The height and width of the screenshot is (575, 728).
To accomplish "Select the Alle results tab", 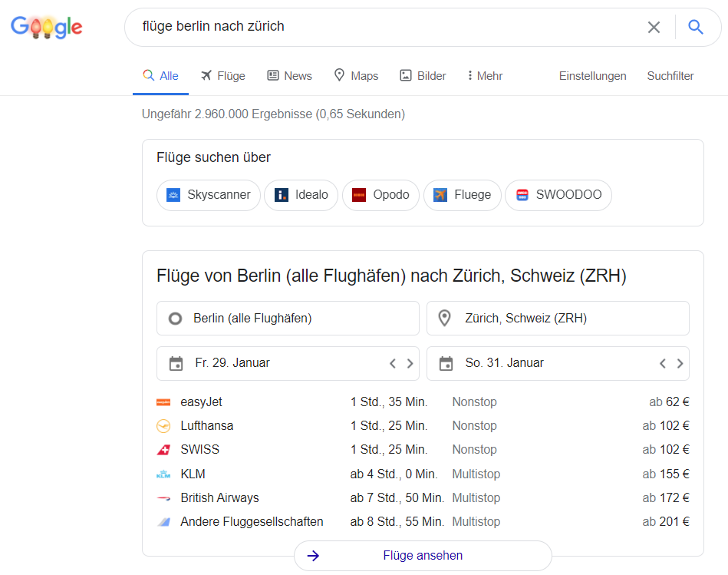I will pos(160,76).
